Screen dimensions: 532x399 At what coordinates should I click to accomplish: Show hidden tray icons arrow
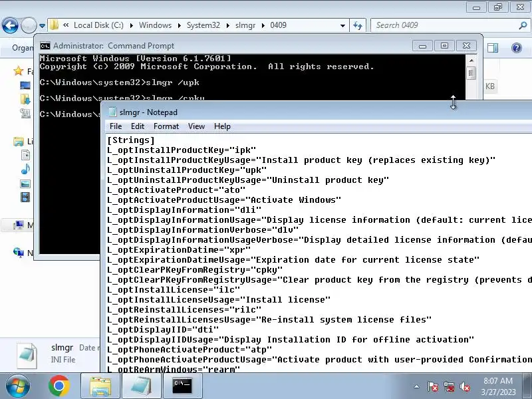tap(417, 386)
